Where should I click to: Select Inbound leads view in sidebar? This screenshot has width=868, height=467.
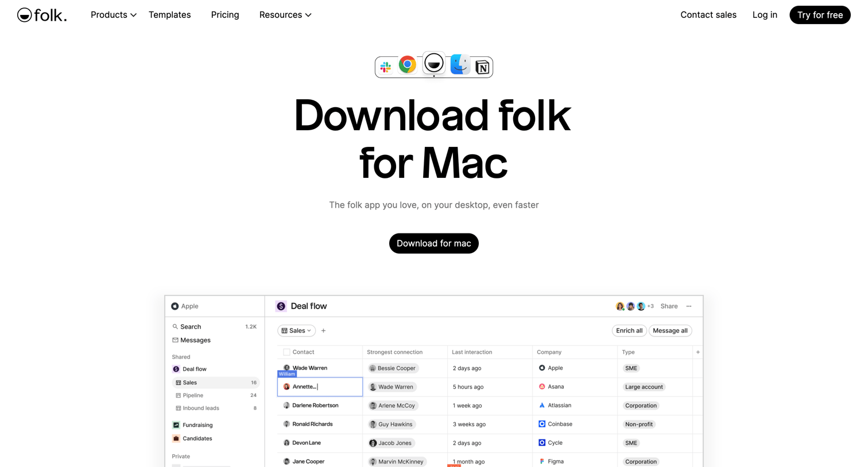pyautogui.click(x=215, y=408)
